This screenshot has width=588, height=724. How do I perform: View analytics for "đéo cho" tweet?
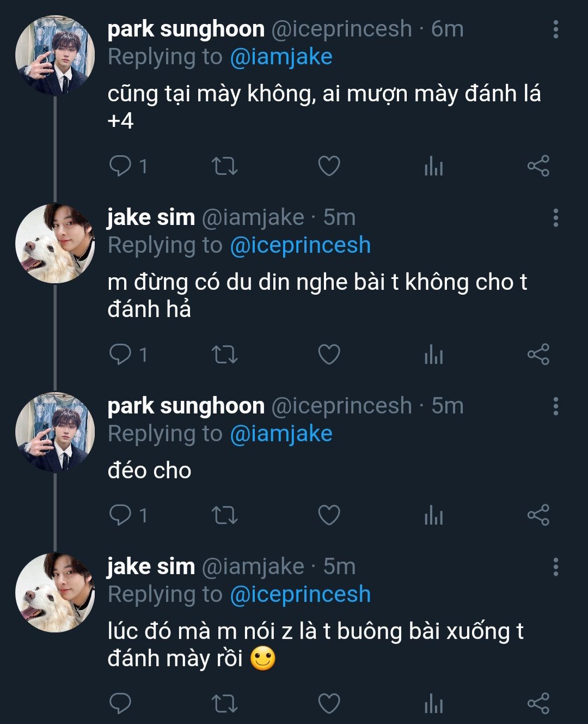(433, 515)
